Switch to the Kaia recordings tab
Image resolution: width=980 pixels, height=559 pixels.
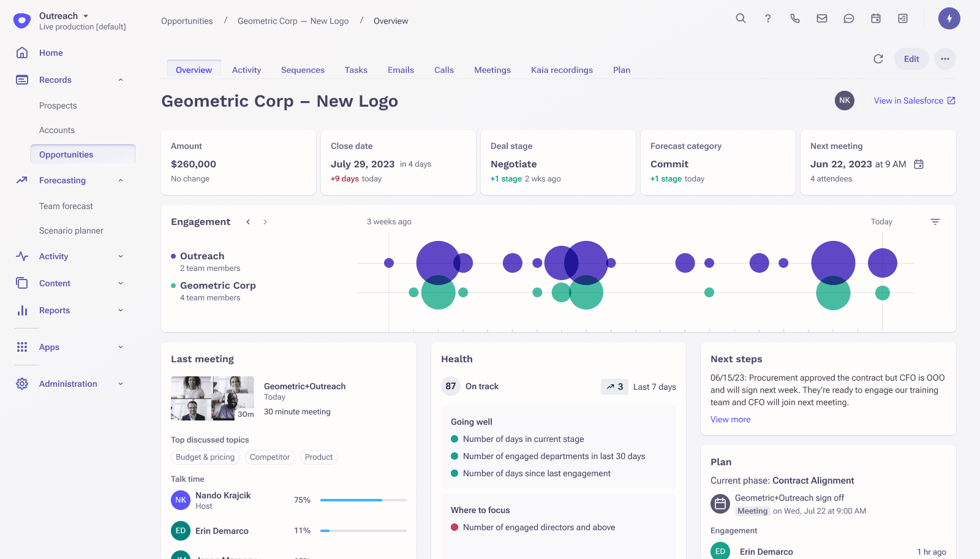point(562,70)
